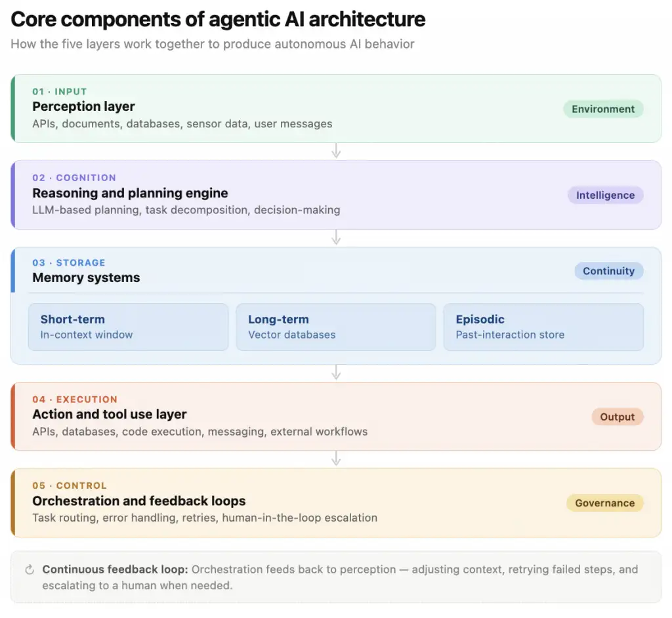Click the Memory systems heading

tap(86, 278)
